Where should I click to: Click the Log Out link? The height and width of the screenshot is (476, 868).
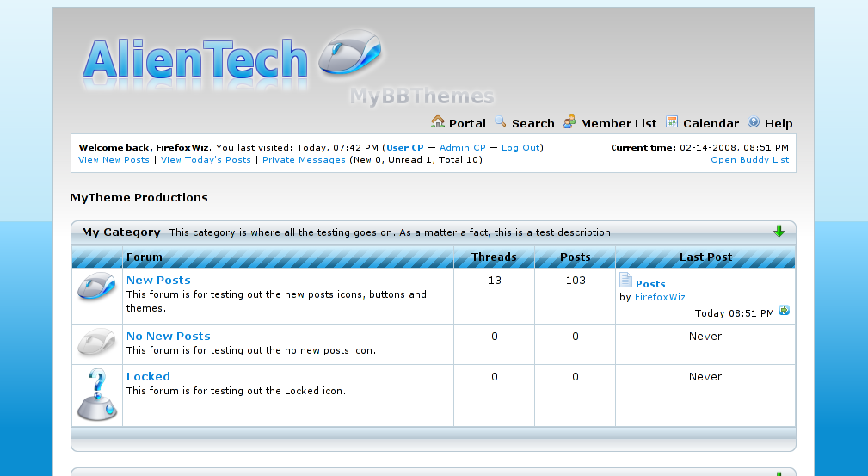[x=520, y=148]
